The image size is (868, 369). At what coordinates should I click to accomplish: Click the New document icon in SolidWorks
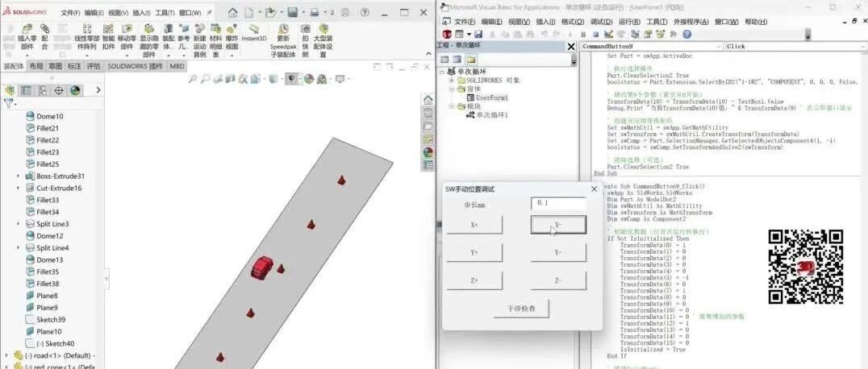coord(249,12)
